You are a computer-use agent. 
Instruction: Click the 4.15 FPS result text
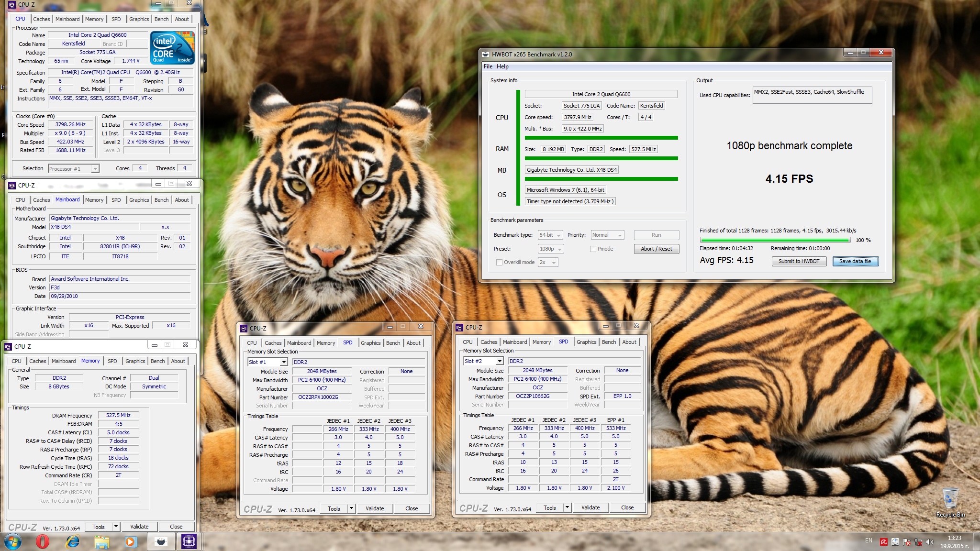click(789, 179)
